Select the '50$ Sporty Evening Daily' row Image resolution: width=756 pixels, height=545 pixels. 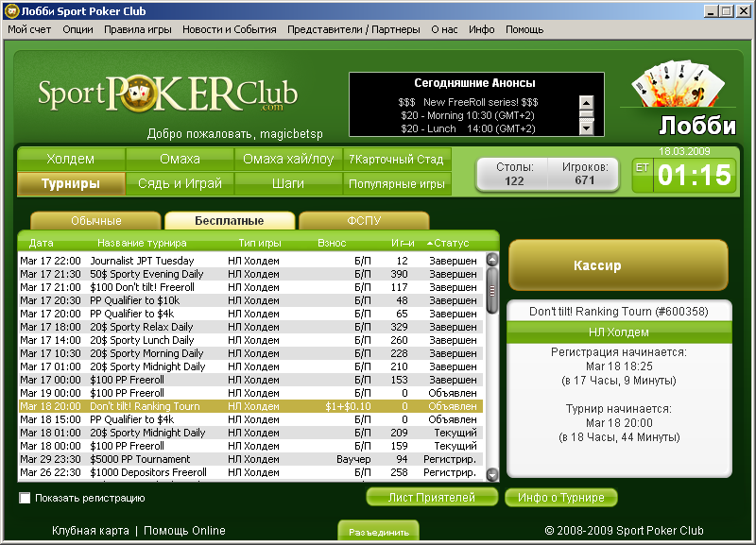click(x=250, y=274)
